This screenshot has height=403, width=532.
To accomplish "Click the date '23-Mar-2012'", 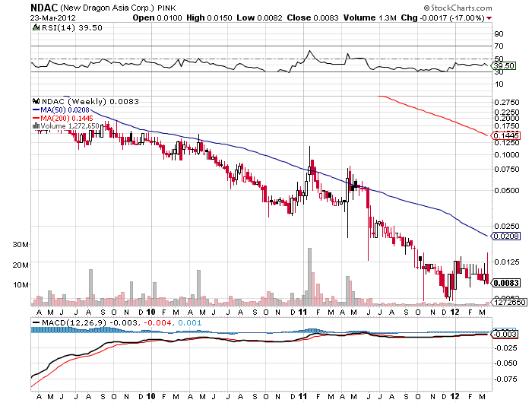I will click(53, 18).
